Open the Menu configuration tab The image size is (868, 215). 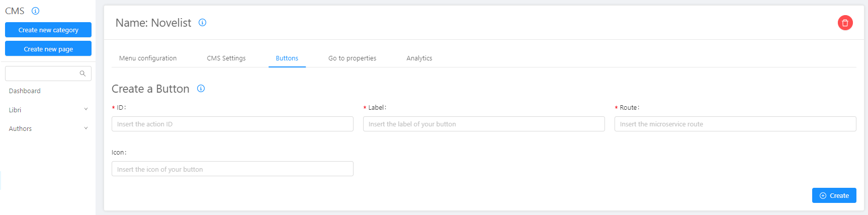(x=148, y=58)
